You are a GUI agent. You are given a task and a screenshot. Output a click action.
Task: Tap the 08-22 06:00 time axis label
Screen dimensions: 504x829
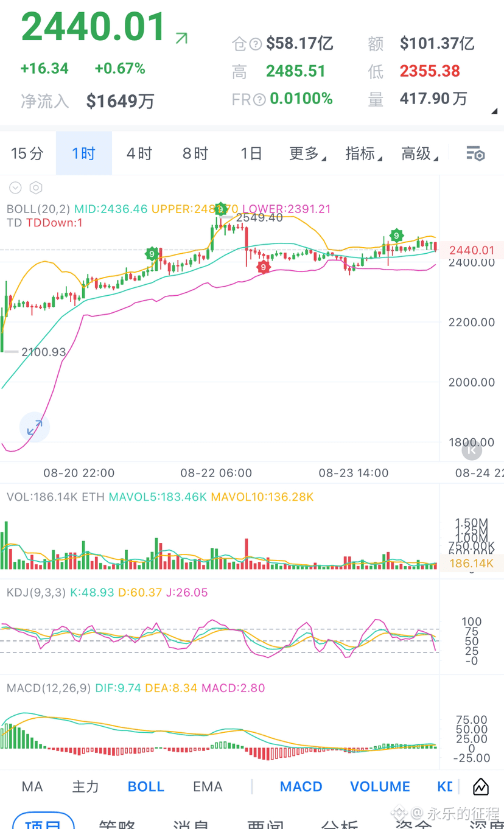[216, 473]
